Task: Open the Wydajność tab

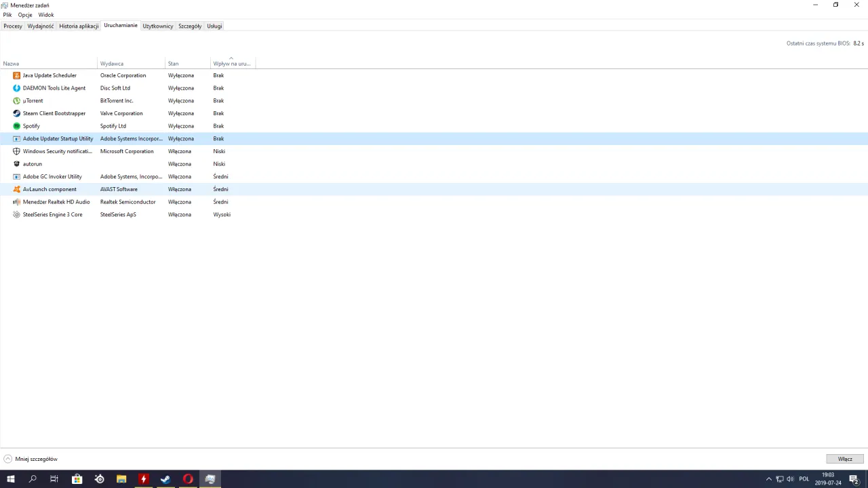Action: (x=41, y=26)
